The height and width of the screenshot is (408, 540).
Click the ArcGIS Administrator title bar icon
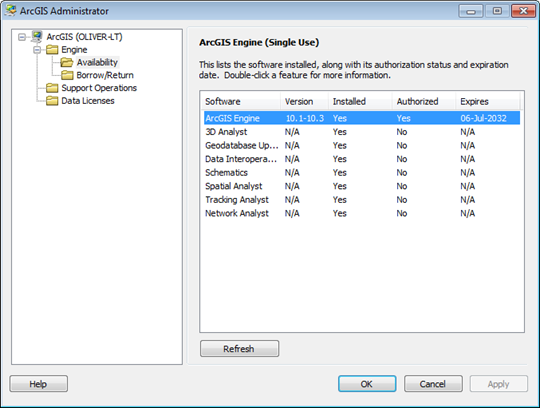pos(11,11)
